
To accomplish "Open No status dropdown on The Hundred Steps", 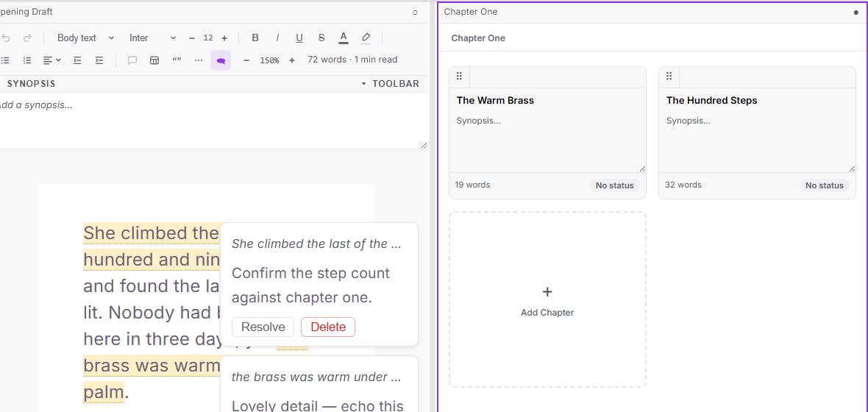I will click(825, 185).
